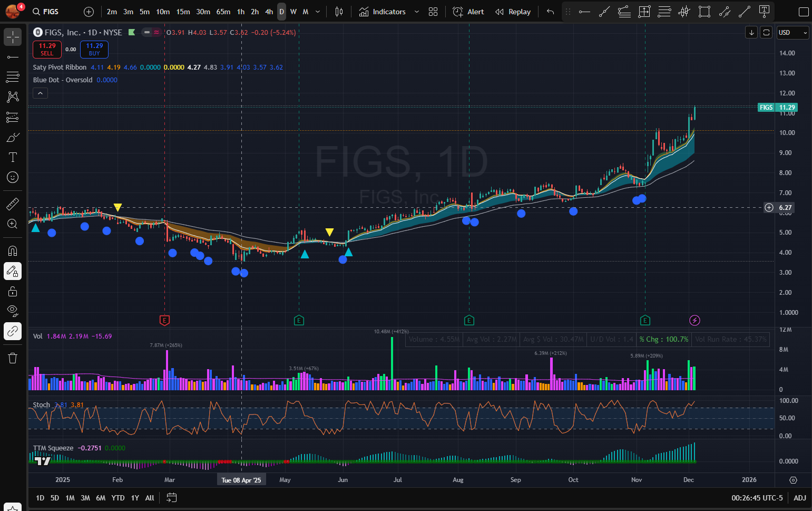Open the patterns tools group
The width and height of the screenshot is (812, 511).
tap(13, 97)
